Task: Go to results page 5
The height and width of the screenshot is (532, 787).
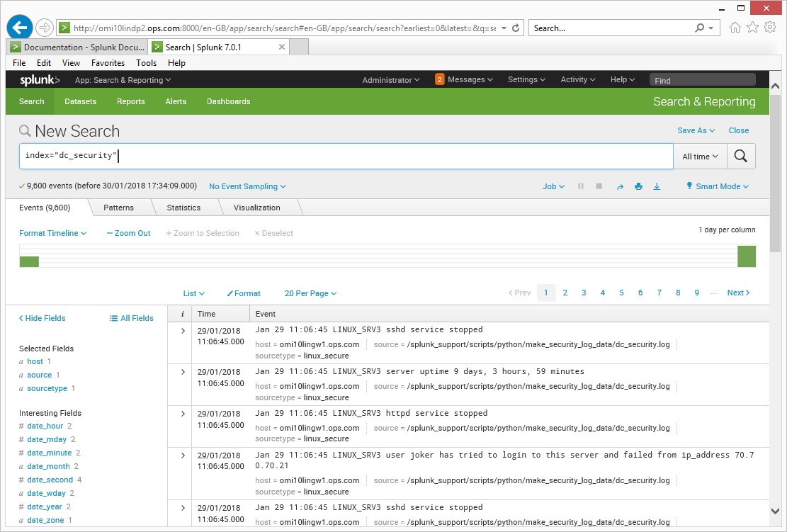Action: [x=621, y=293]
